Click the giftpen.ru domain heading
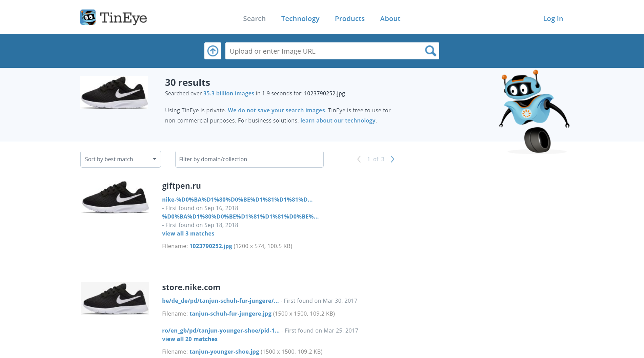 [181, 186]
